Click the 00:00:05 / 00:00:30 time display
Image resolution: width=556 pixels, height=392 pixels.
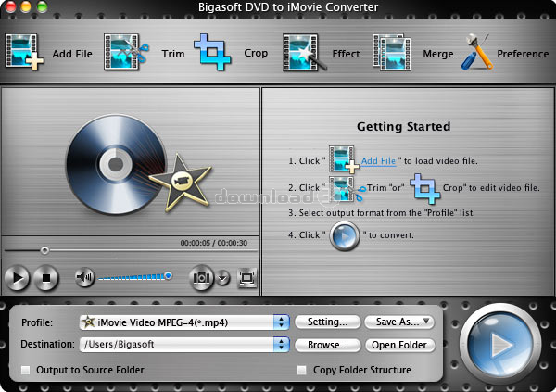pyautogui.click(x=214, y=243)
